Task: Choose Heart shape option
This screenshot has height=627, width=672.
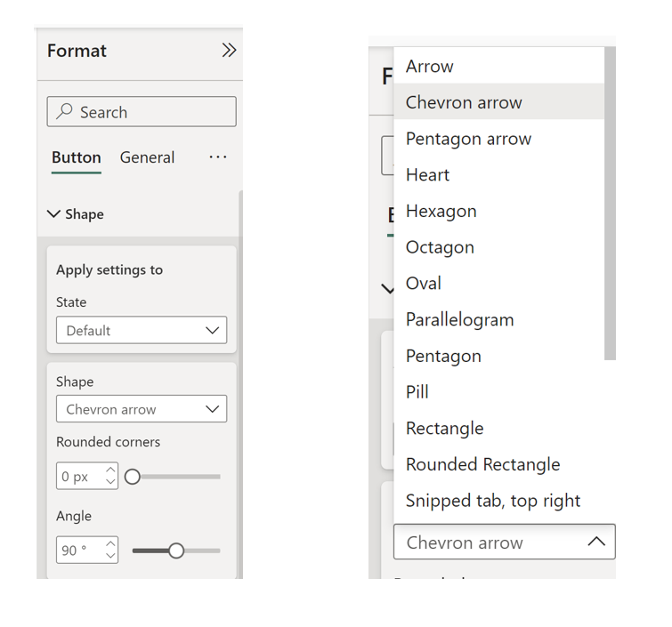Action: point(427,175)
